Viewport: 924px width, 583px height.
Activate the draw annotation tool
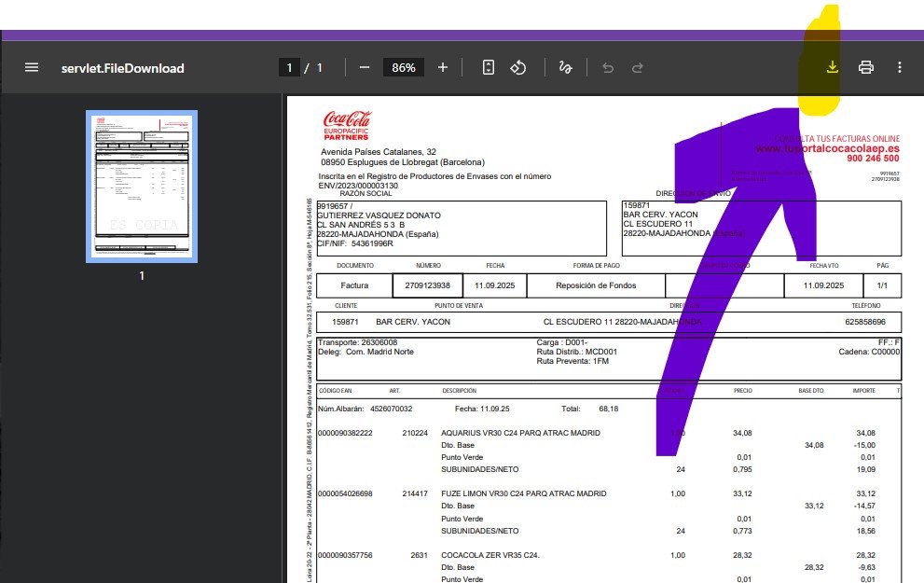(x=564, y=68)
